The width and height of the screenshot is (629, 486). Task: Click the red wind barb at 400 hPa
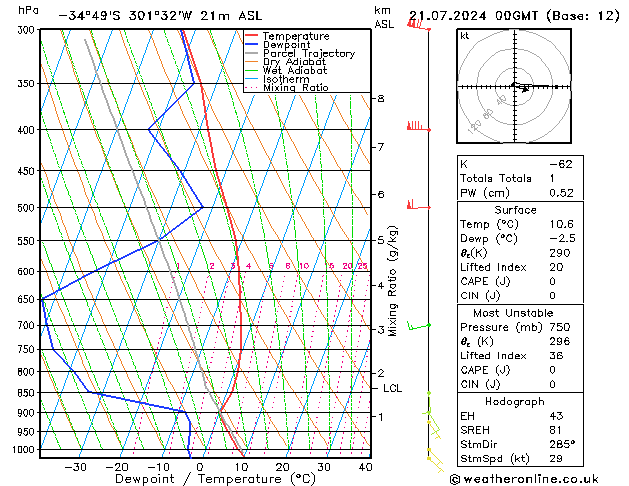click(x=418, y=126)
